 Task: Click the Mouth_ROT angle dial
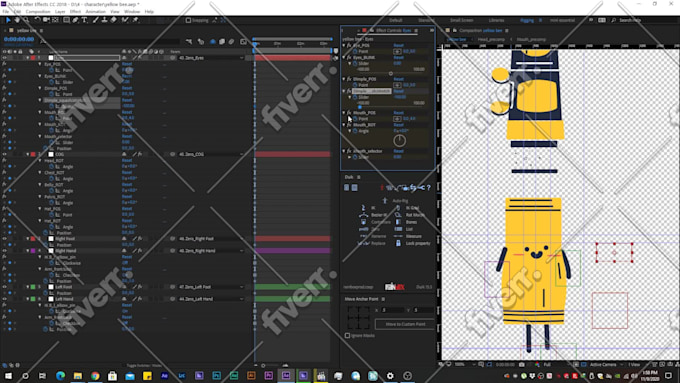click(399, 140)
